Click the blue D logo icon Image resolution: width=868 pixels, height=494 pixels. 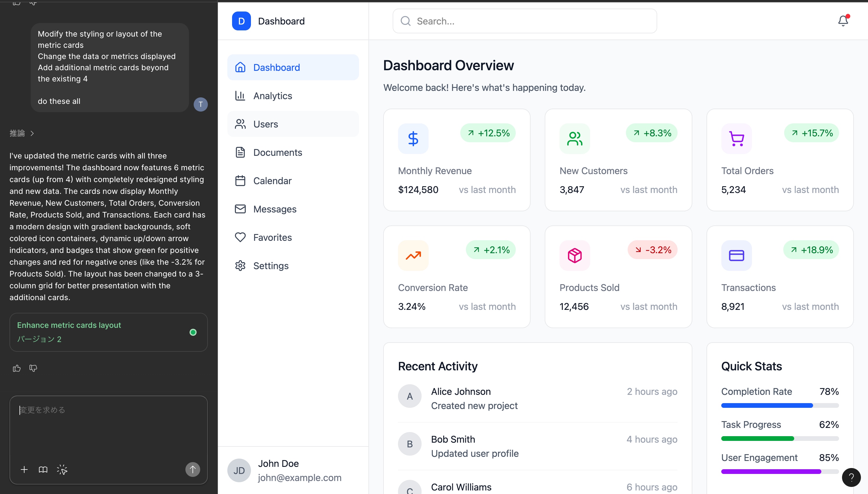(241, 21)
